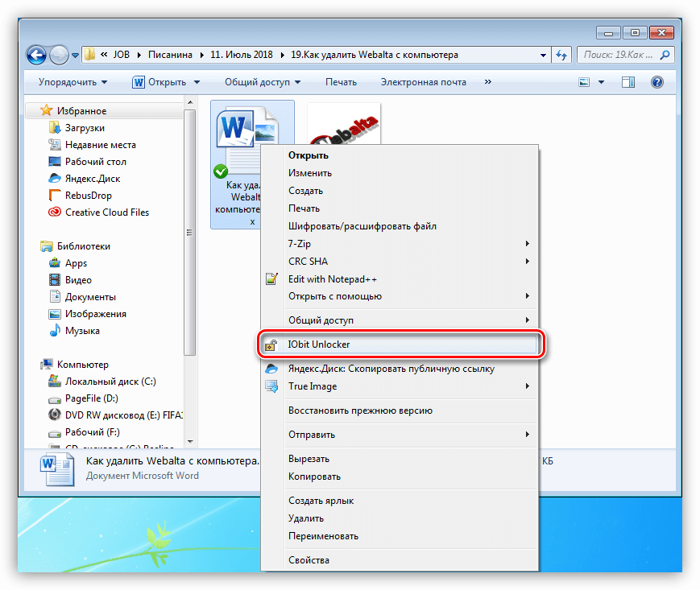The height and width of the screenshot is (590, 700).
Task: Open PageFile (D:) drive
Action: coord(92,398)
